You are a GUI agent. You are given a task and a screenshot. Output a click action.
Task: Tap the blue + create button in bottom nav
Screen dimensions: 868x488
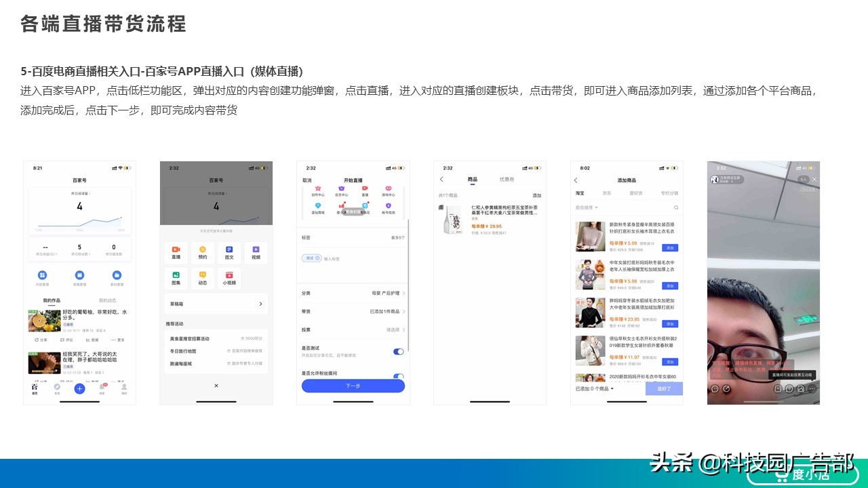pyautogui.click(x=80, y=390)
